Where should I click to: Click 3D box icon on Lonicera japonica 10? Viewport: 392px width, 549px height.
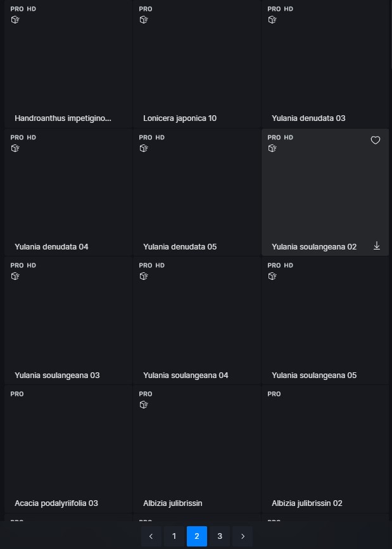pos(144,20)
